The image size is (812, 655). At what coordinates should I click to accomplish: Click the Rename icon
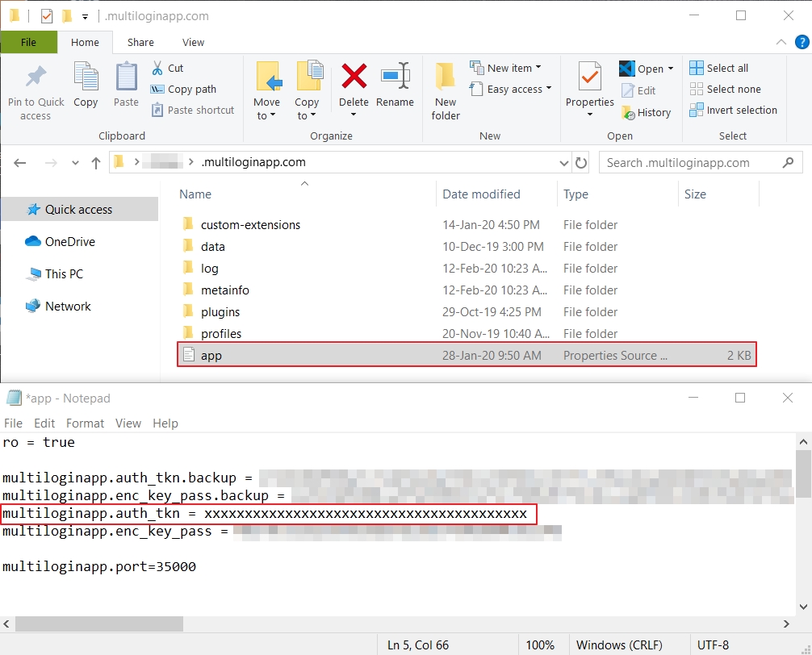pyautogui.click(x=396, y=76)
